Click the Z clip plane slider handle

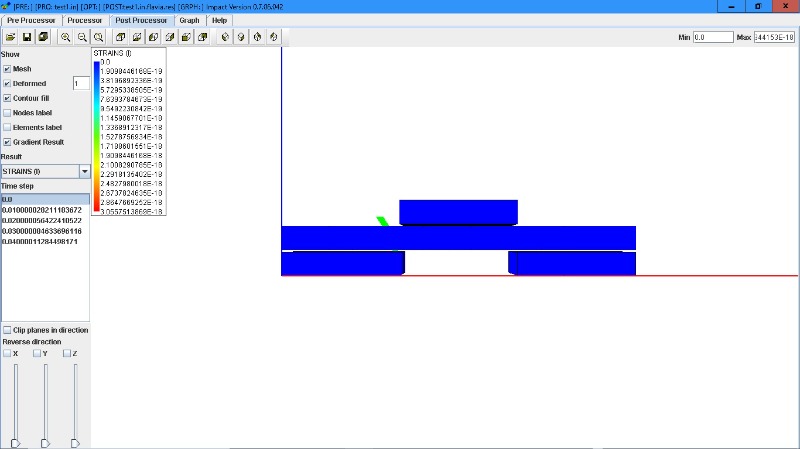pyautogui.click(x=75, y=443)
